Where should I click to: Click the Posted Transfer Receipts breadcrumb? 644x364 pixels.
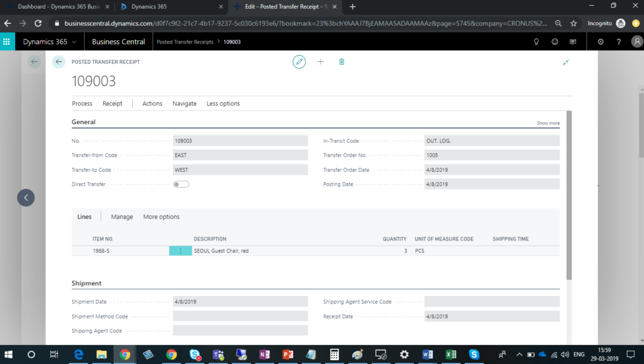pyautogui.click(x=185, y=42)
